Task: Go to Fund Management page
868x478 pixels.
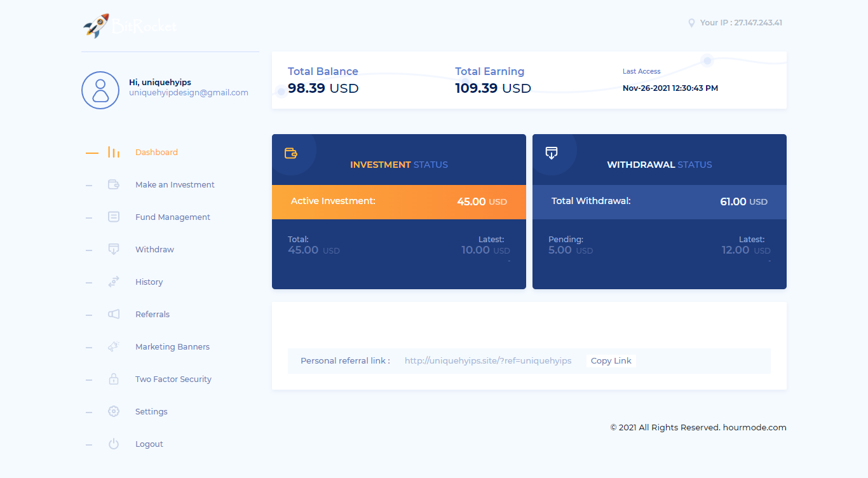Action: click(x=172, y=217)
